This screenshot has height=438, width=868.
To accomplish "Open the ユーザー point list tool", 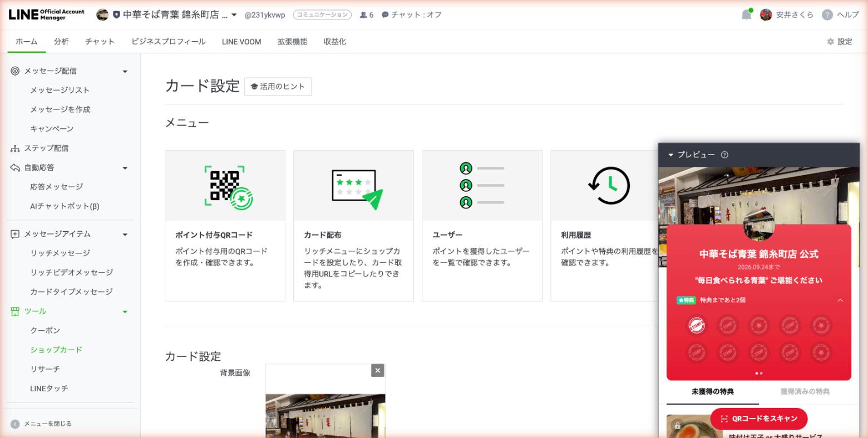I will click(x=482, y=225).
